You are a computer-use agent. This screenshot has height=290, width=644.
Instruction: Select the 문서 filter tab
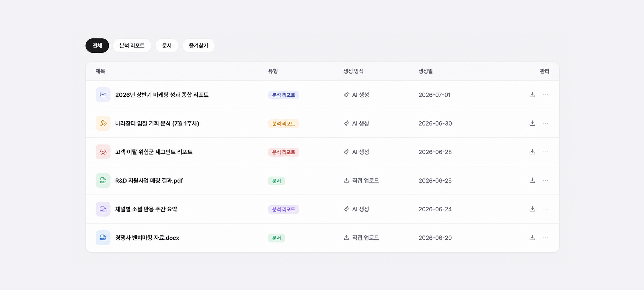coord(167,46)
